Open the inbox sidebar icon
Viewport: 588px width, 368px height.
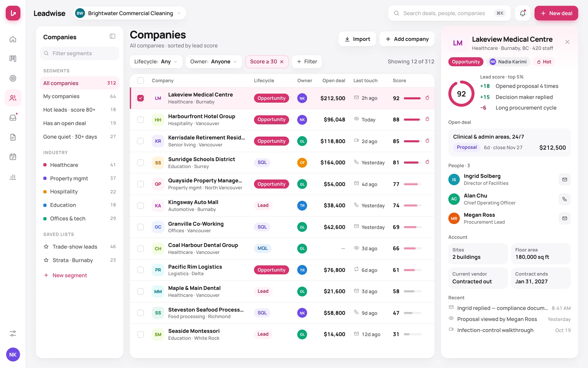coord(13,118)
